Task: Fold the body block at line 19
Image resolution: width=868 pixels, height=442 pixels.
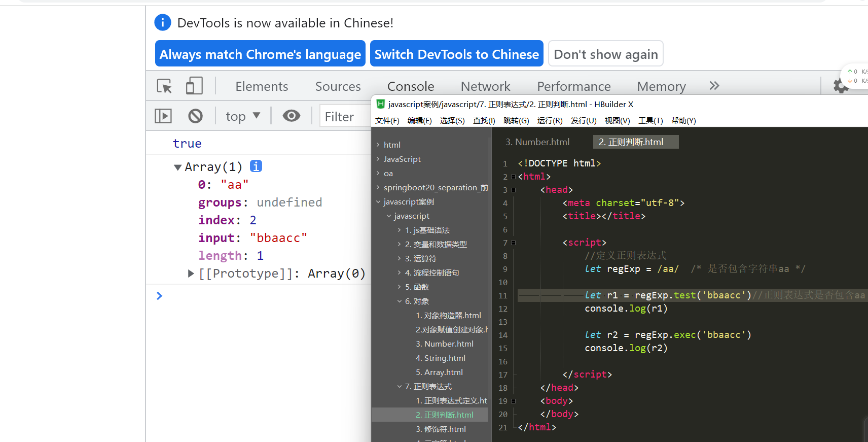Action: pos(513,401)
